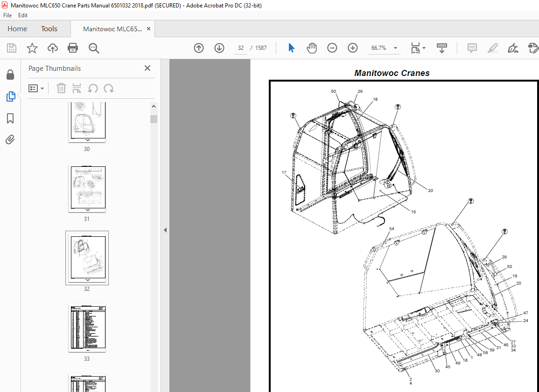Image resolution: width=539 pixels, height=392 pixels.
Task: Toggle the Page Thumbnails panel icon
Action: click(10, 96)
